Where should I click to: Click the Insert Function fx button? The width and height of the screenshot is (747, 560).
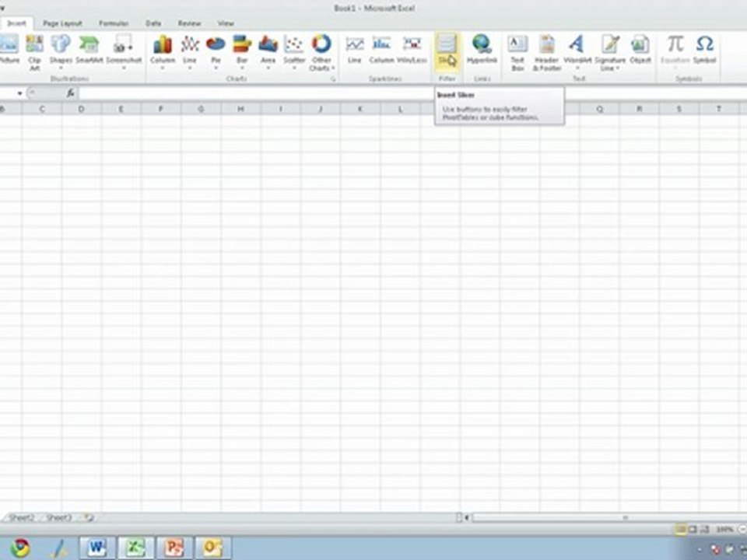(x=71, y=93)
